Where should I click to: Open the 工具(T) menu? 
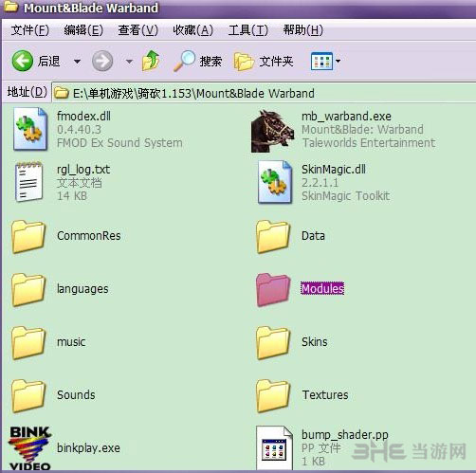click(x=248, y=30)
